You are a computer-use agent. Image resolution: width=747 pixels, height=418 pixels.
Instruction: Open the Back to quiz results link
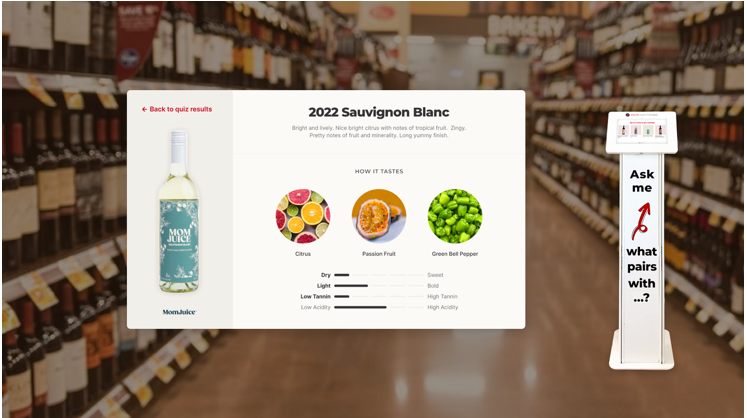click(x=177, y=109)
